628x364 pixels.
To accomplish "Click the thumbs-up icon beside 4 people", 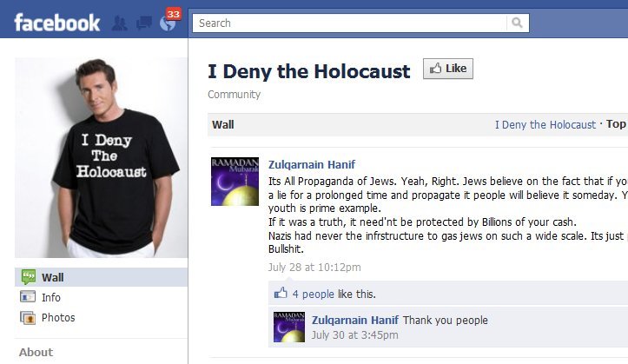I will (281, 293).
